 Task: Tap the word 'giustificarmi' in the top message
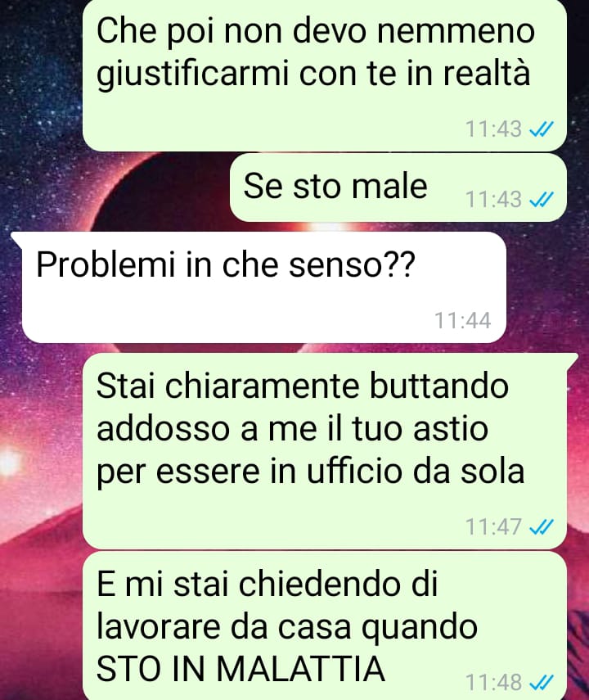(193, 74)
